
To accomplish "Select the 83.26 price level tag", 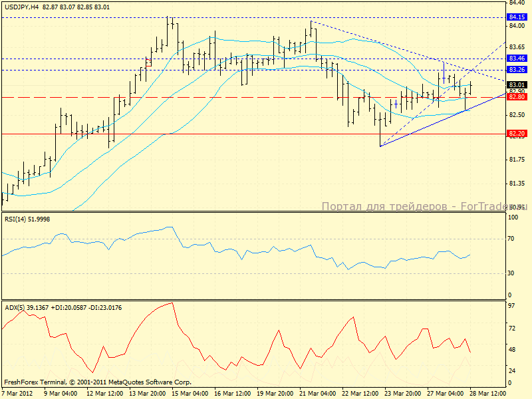I will pyautogui.click(x=517, y=69).
